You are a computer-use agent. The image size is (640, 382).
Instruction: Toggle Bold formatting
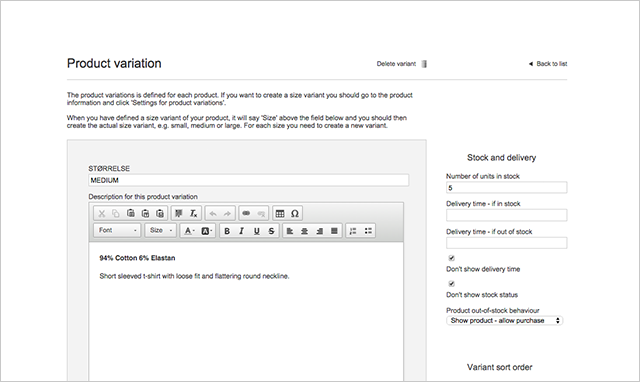pyautogui.click(x=227, y=231)
